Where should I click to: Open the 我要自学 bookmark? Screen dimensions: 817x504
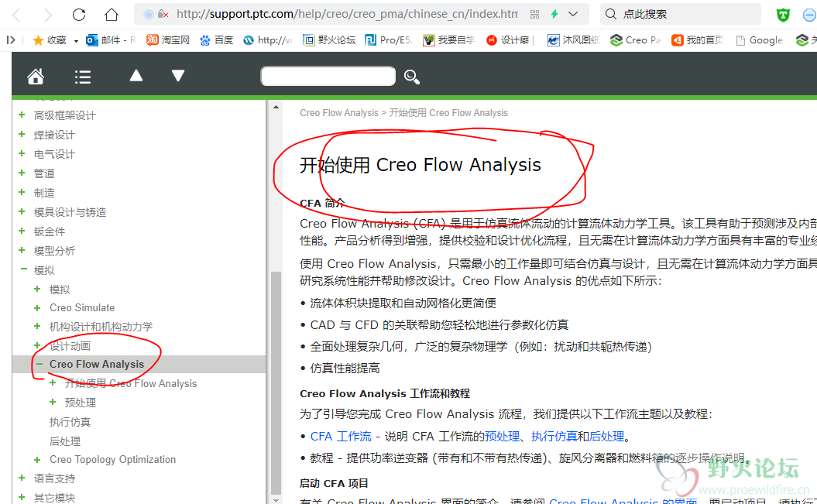(x=448, y=40)
